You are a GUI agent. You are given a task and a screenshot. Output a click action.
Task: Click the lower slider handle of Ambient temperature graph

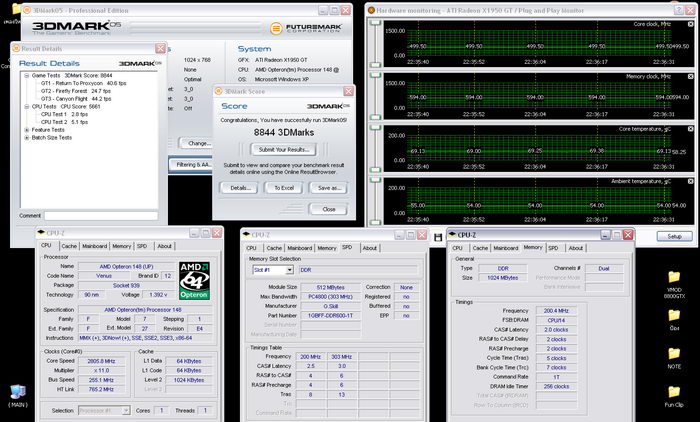pyautogui.click(x=375, y=222)
